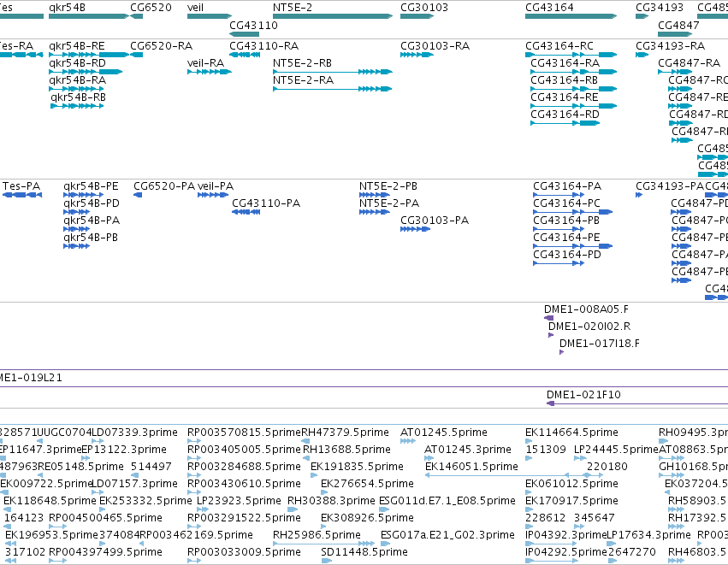Click transcript qkr54B-RE
Screen dimensions: 728x565
click(89, 55)
